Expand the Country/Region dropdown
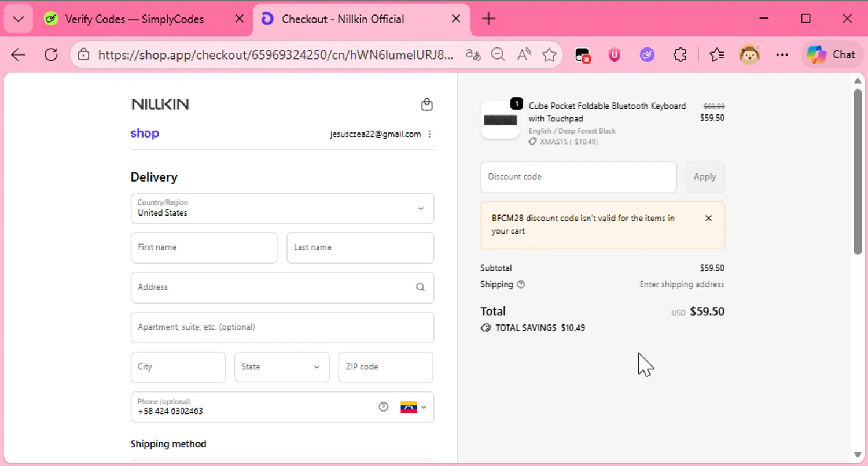 pos(282,208)
